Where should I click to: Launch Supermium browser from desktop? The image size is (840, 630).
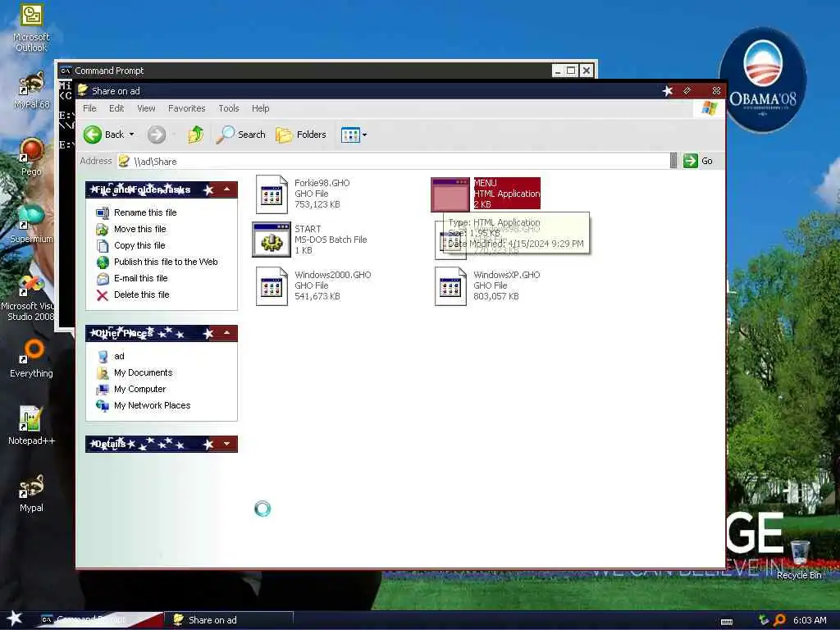click(x=31, y=224)
